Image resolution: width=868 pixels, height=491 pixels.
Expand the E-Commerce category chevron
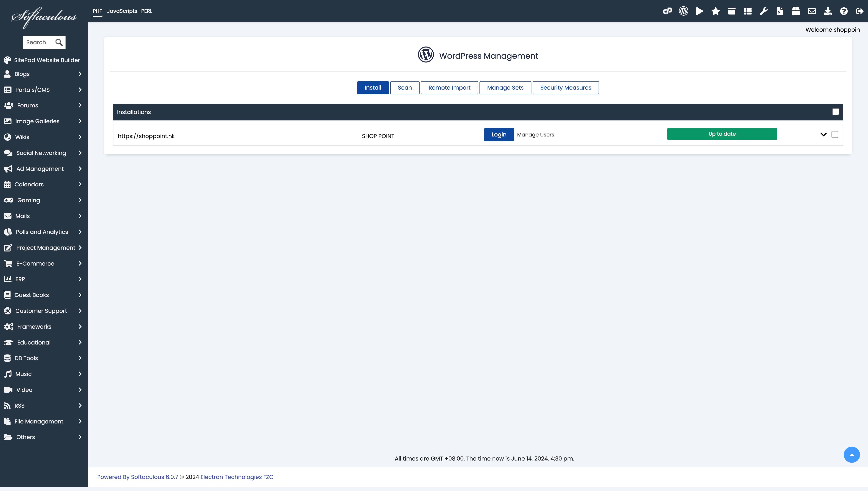click(x=80, y=263)
